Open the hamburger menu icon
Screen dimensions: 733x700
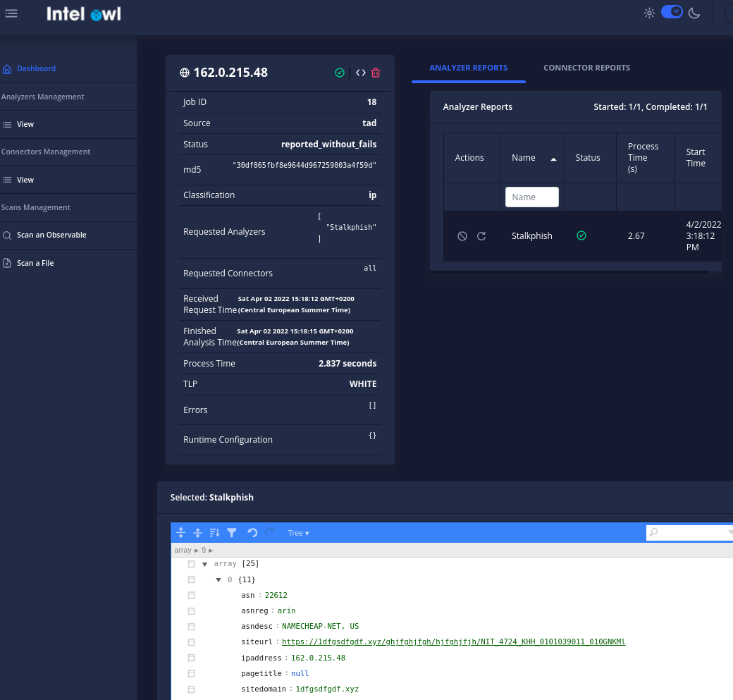point(11,13)
